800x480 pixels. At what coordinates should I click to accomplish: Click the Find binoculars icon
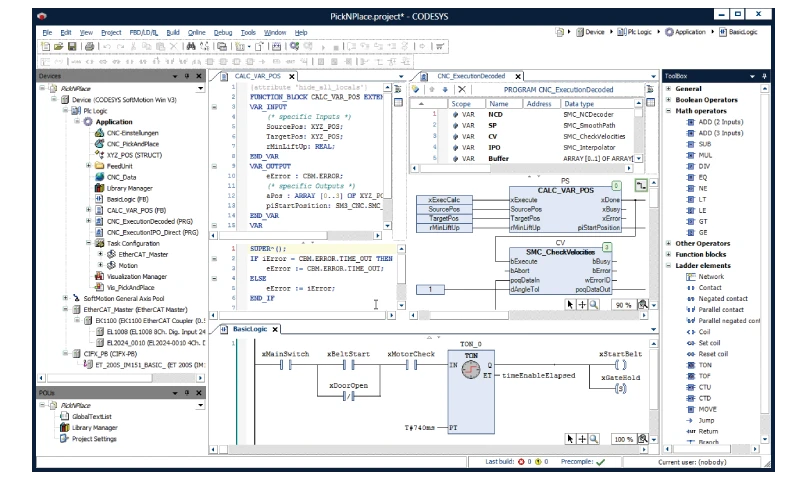pos(191,46)
